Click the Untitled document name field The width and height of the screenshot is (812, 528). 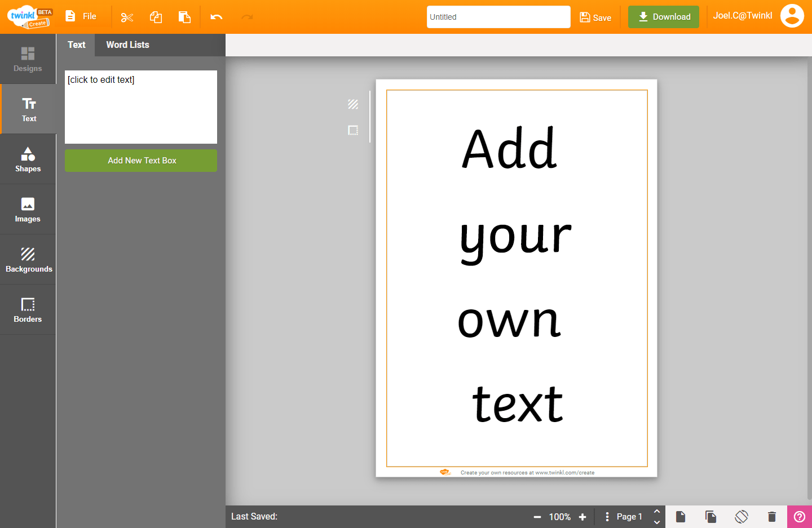point(498,17)
